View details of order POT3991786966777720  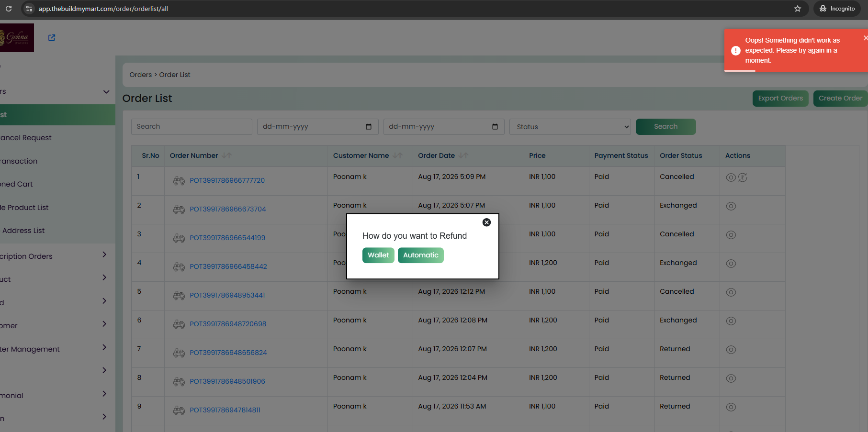coord(731,177)
